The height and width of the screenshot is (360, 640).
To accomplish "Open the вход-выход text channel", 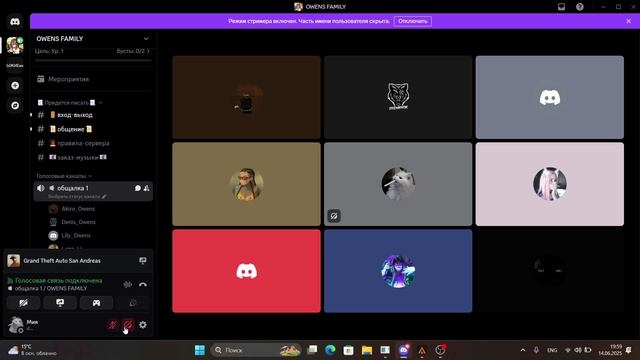I will [x=93, y=115].
